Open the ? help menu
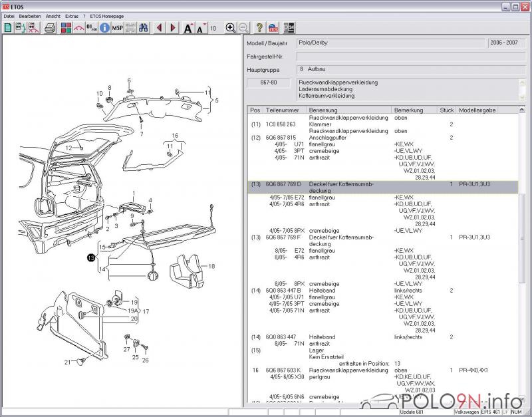 click(x=84, y=16)
